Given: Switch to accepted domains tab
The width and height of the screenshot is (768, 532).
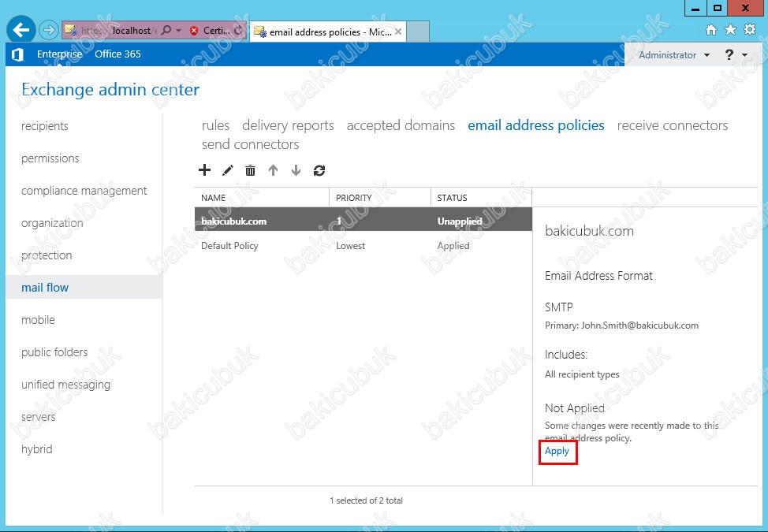Looking at the screenshot, I should [x=401, y=125].
